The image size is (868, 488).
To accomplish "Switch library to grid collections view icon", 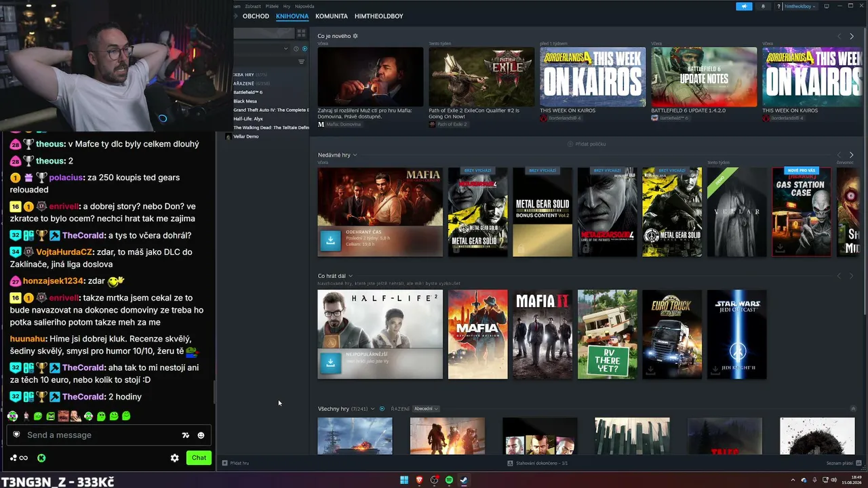I will (301, 33).
